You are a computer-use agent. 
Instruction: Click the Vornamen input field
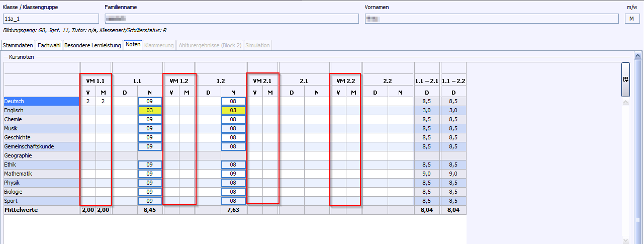click(492, 19)
